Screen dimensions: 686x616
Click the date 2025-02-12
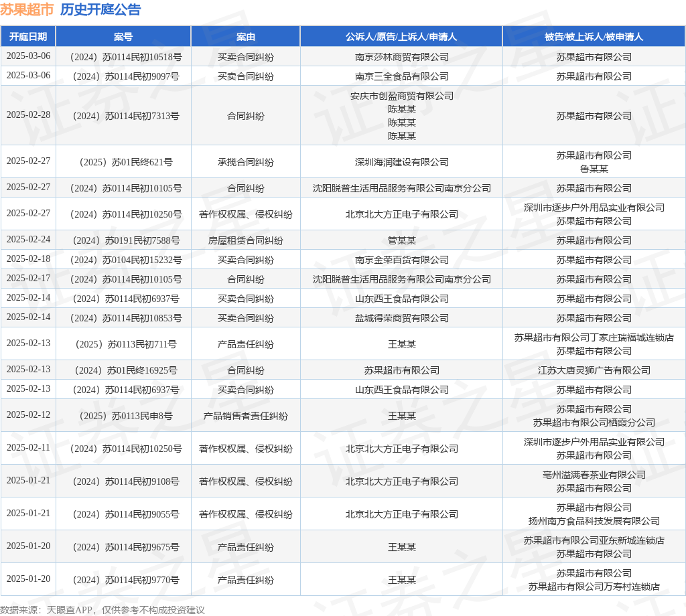pos(28,414)
